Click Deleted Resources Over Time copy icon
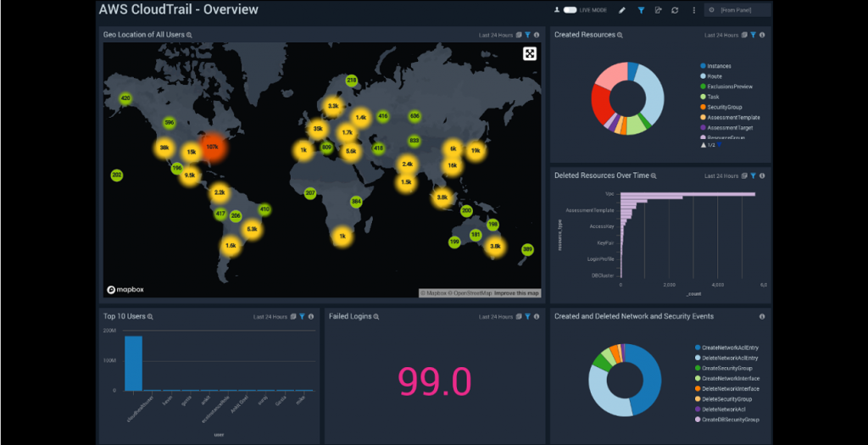The image size is (868, 445). 744,175
